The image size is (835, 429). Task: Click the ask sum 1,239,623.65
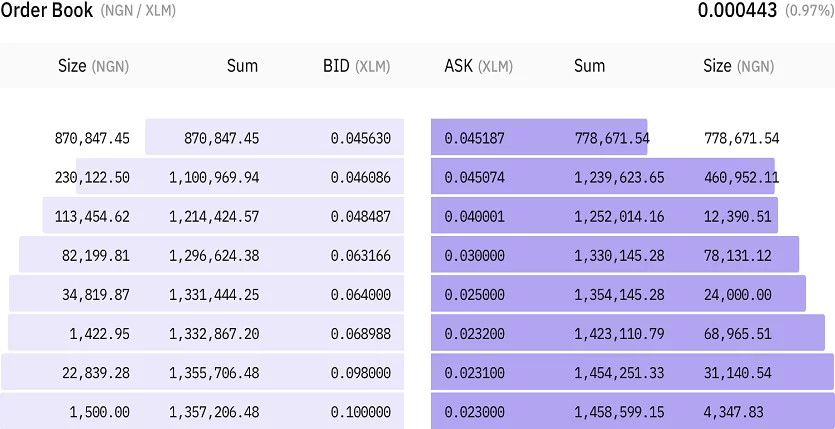pyautogui.click(x=618, y=177)
